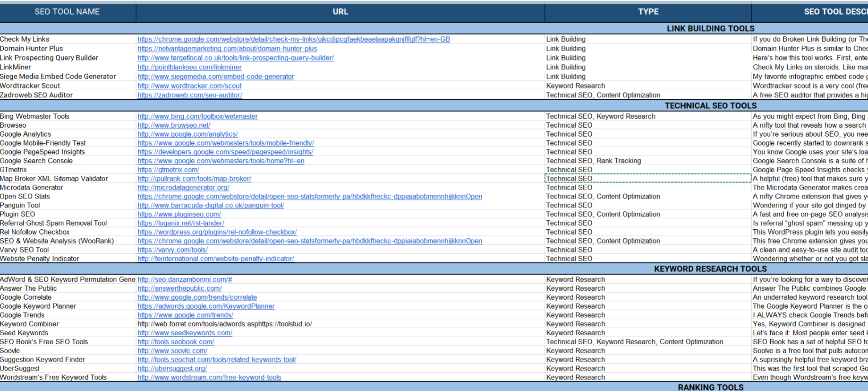868x391 pixels.
Task: Select the TECHNICAL SEO TOOLS section heading
Action: [x=710, y=106]
